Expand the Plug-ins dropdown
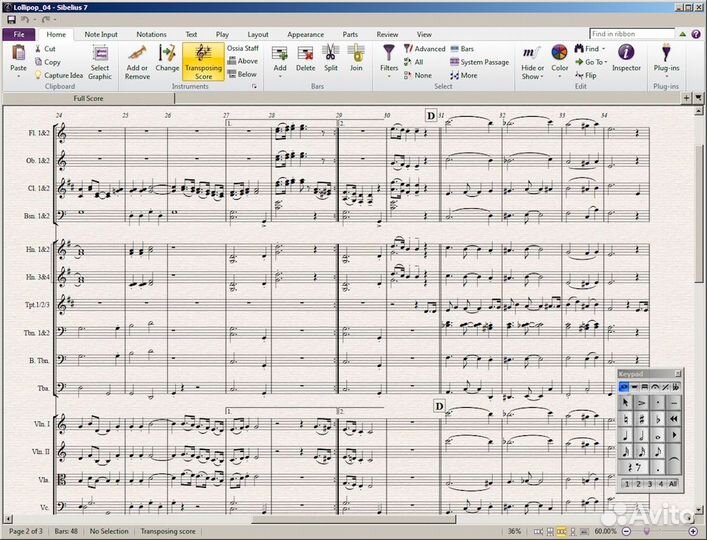Screen dimensions: 707x540 tap(665, 75)
